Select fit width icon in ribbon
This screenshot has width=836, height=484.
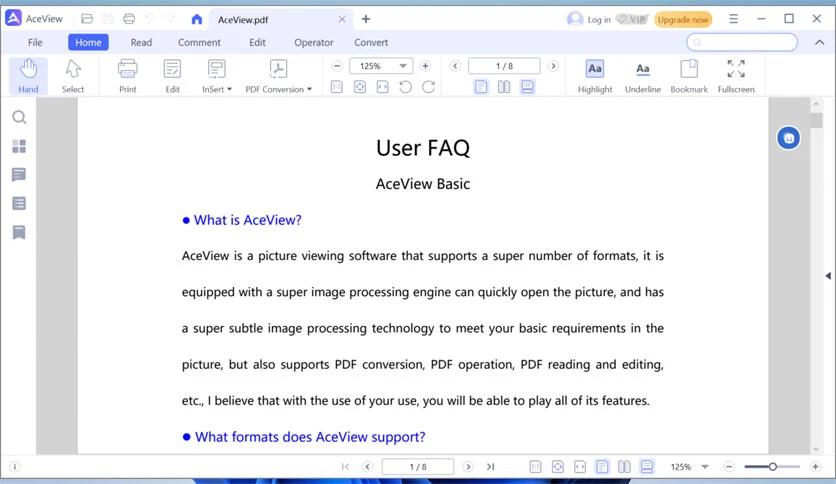click(382, 86)
